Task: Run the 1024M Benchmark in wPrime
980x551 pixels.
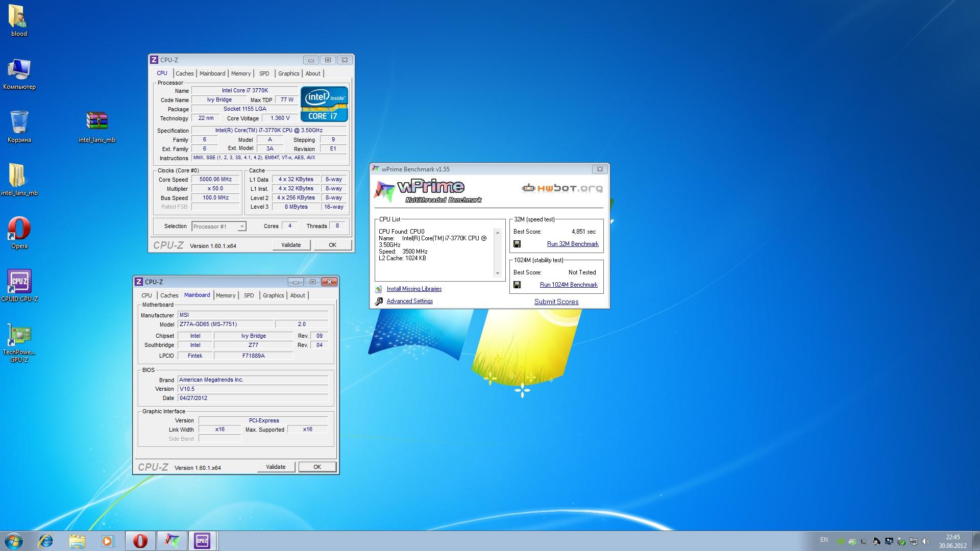Action: [x=569, y=285]
